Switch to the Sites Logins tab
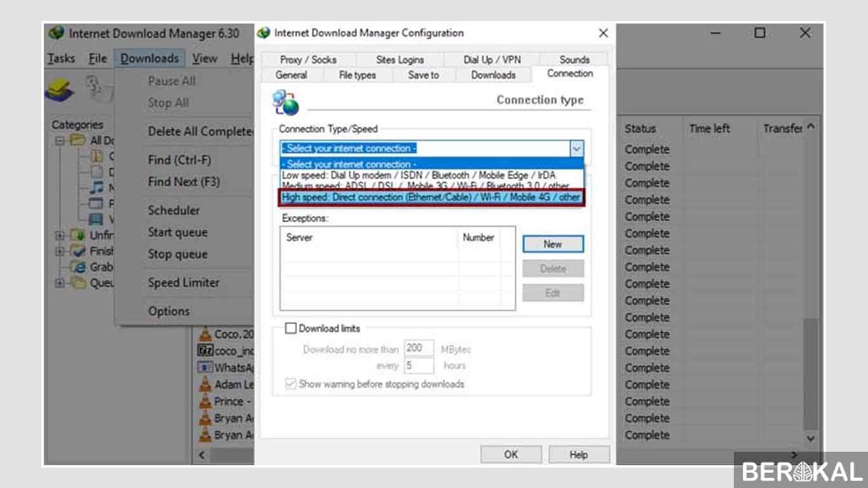The width and height of the screenshot is (868, 488). (x=400, y=60)
